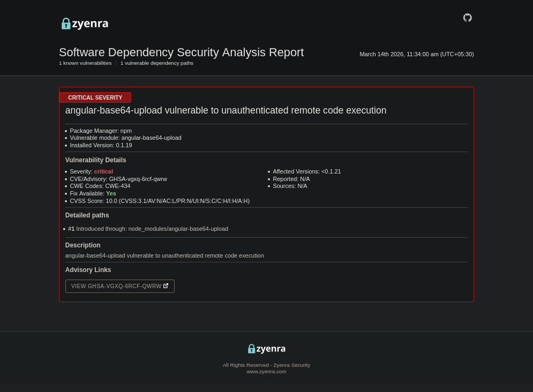Click the vulnerability title about remote code execution
Viewport: 533px width, 392px height.
226,110
